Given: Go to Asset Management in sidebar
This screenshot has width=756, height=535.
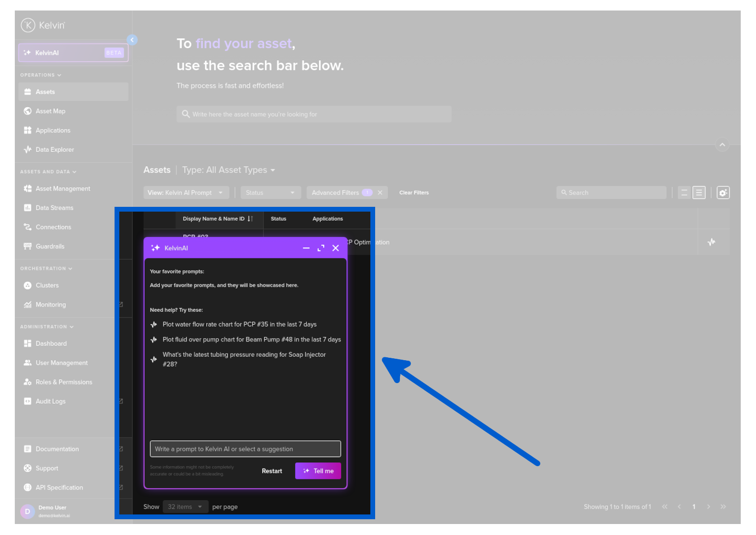Looking at the screenshot, I should pyautogui.click(x=63, y=189).
